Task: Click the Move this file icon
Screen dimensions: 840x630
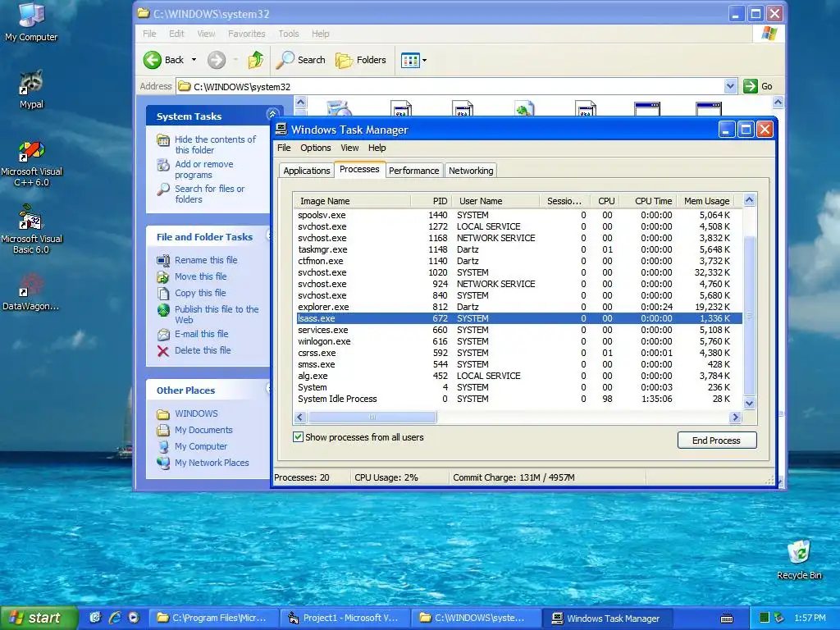Action: pos(163,277)
